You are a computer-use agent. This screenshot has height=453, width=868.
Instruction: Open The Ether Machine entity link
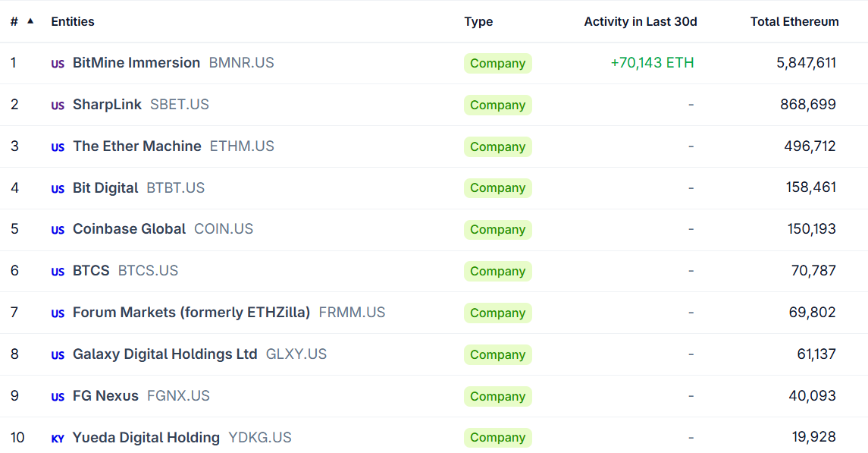coord(136,146)
